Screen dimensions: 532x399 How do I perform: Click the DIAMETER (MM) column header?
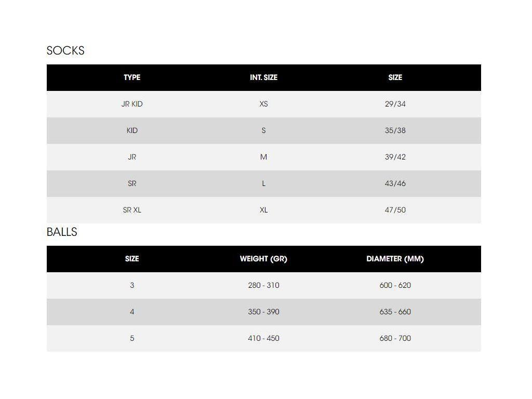coord(395,259)
